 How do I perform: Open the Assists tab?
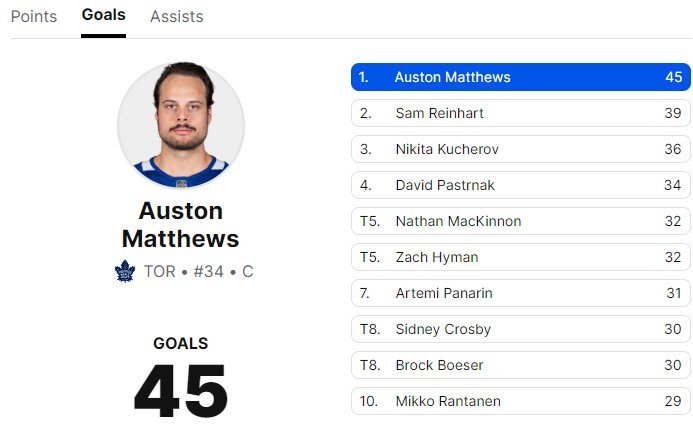tap(177, 17)
